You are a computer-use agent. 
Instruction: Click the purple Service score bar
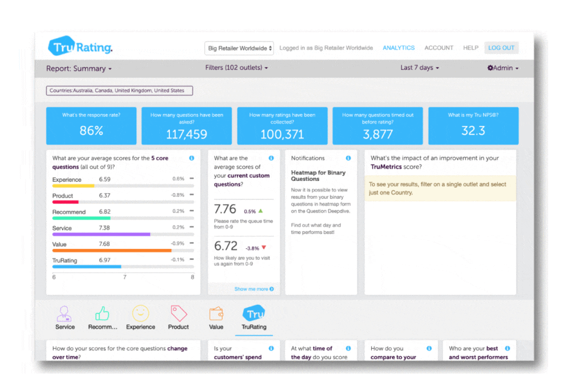pos(101,234)
